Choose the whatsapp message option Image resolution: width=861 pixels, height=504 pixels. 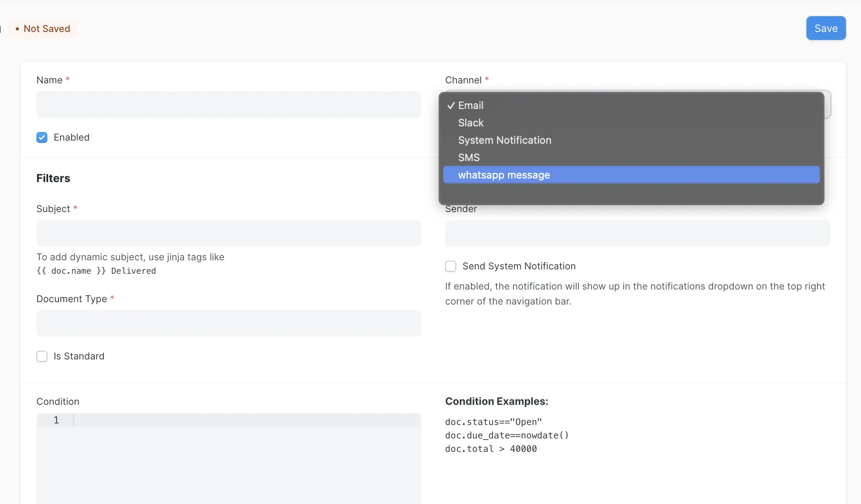click(x=631, y=175)
